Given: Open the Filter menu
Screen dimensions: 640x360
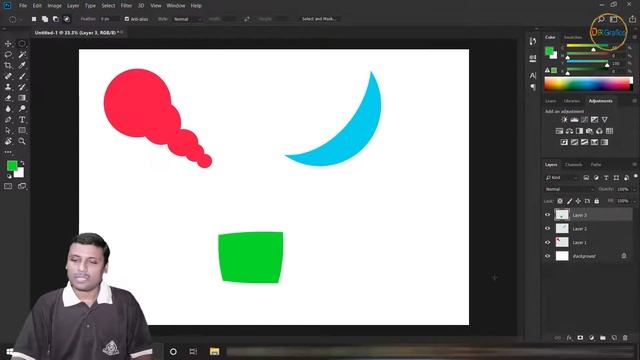Looking at the screenshot, I should point(126,6).
